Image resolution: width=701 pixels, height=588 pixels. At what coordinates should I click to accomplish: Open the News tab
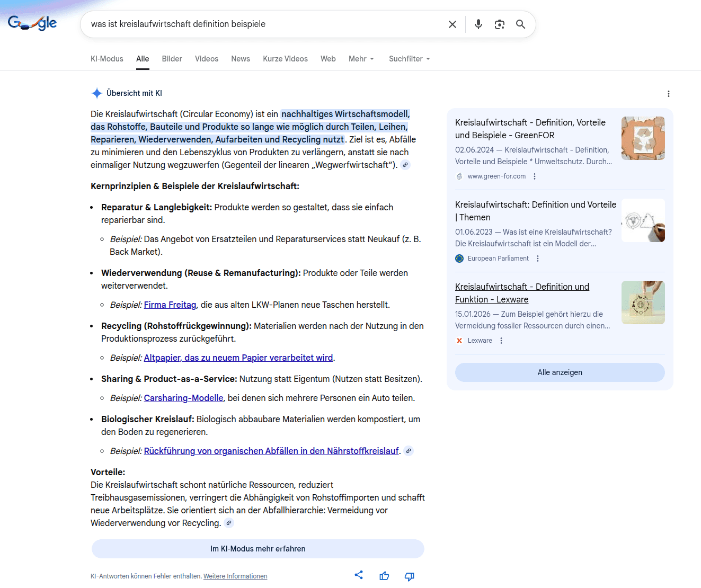pos(241,59)
